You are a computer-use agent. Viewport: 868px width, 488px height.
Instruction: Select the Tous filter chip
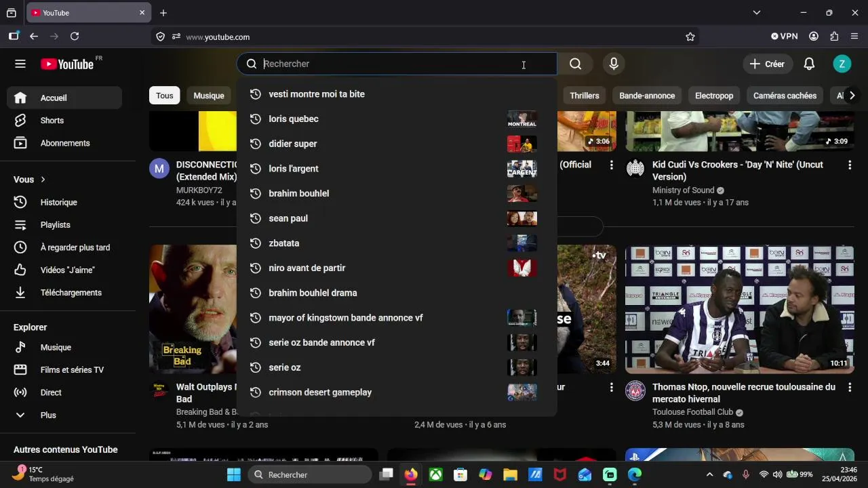(165, 96)
